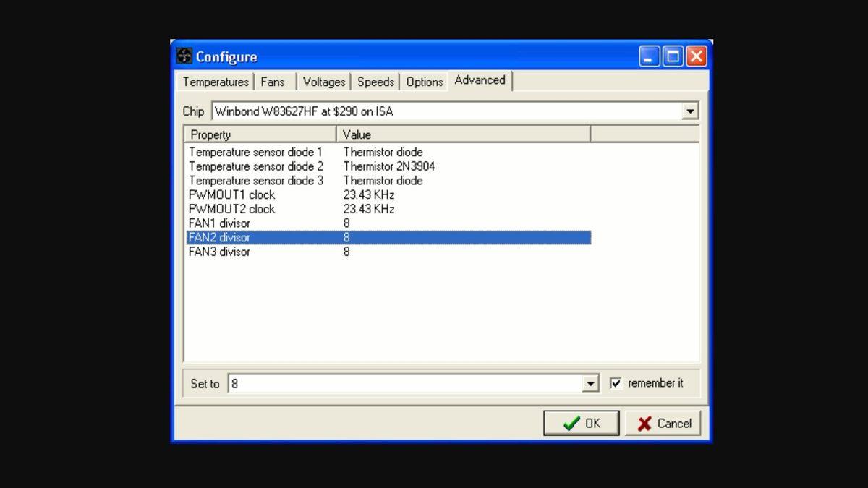
Task: Choose the PWMOUT1 clock property
Action: [x=231, y=195]
